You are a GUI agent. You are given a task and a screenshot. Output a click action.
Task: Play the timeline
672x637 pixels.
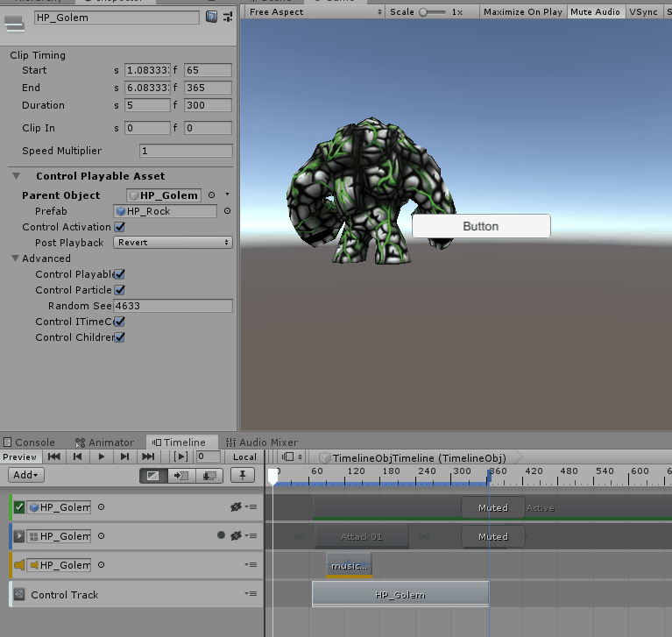[101, 457]
